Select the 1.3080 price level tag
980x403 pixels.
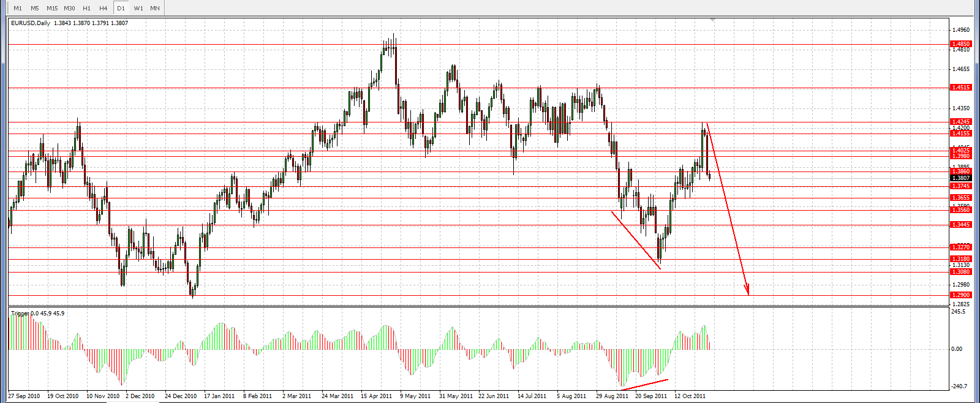tap(961, 272)
